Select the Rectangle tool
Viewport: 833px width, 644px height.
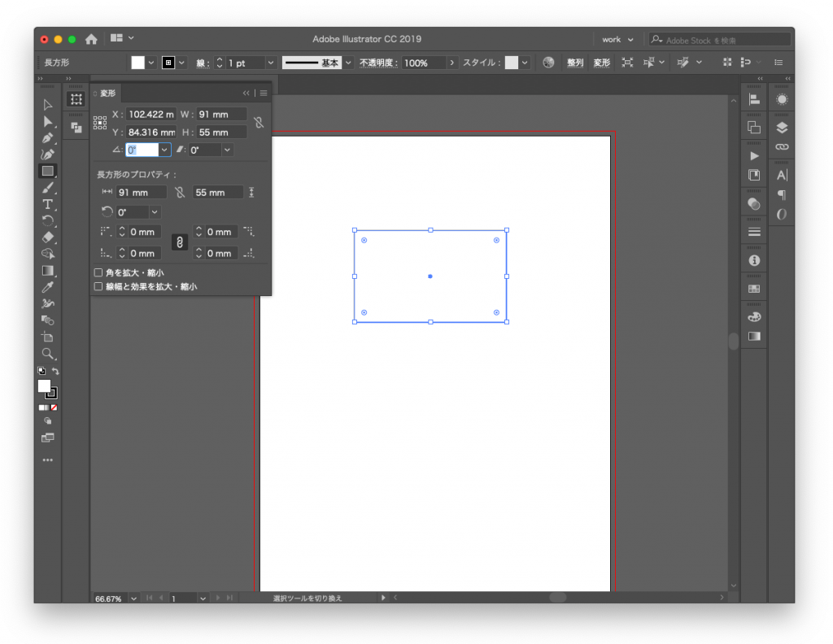pyautogui.click(x=48, y=171)
